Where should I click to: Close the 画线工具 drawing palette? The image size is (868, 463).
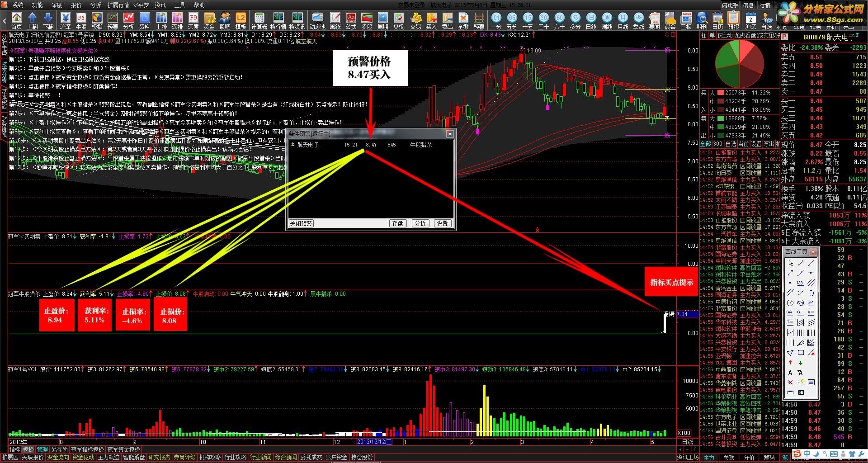click(813, 252)
